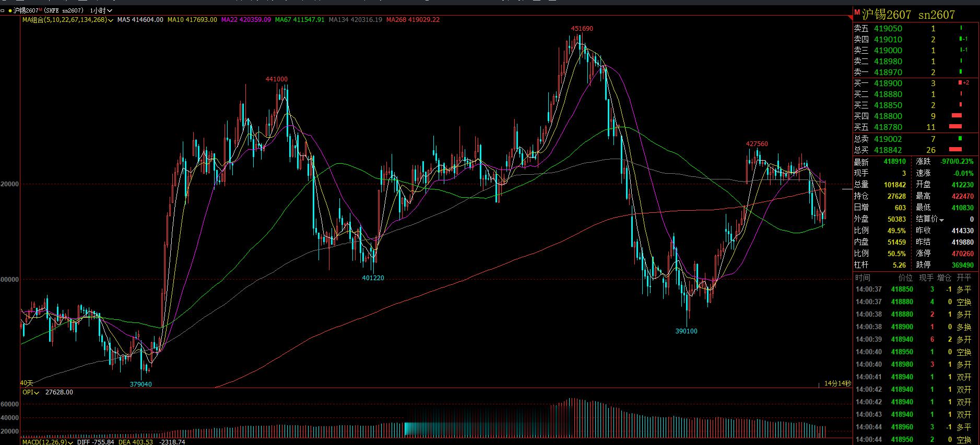Image resolution: width=980 pixels, height=445 pixels.
Task: Click the 内盘 value 51459
Action: (896, 242)
